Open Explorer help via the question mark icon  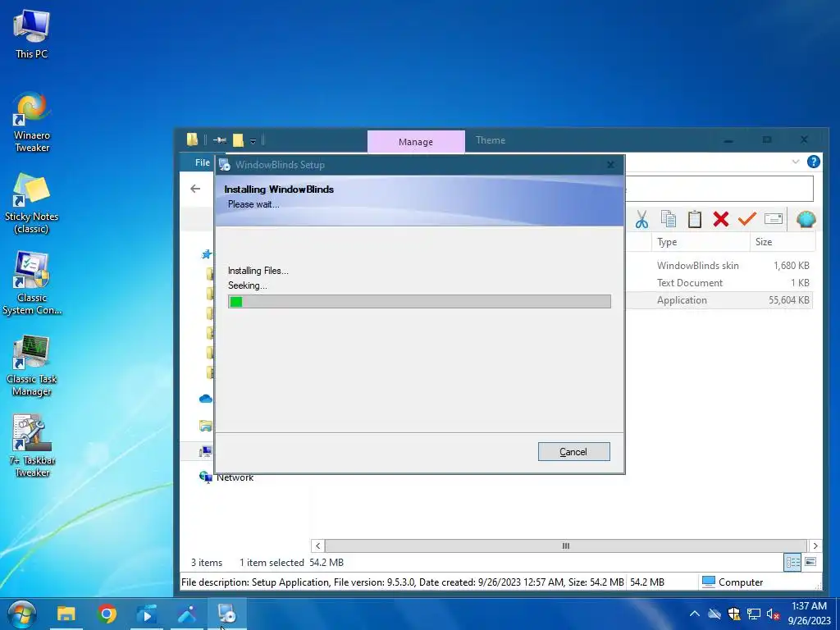[813, 162]
